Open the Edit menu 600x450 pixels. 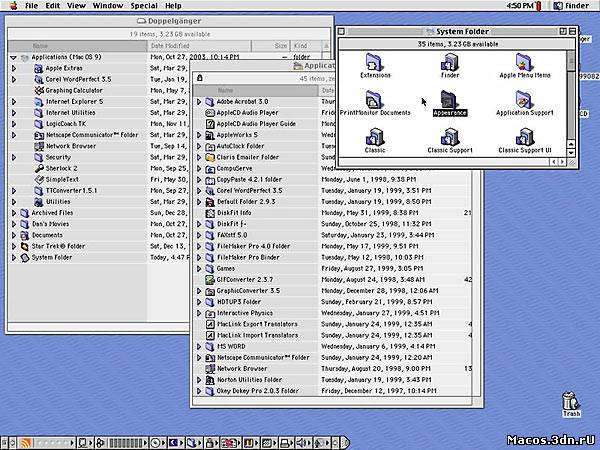53,6
